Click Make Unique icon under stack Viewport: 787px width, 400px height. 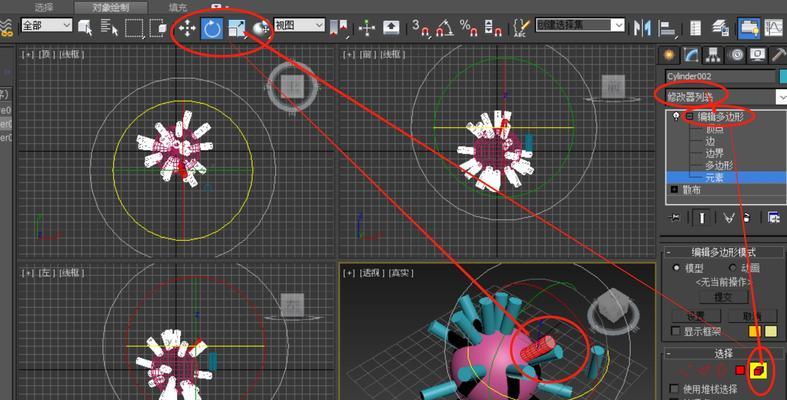728,218
